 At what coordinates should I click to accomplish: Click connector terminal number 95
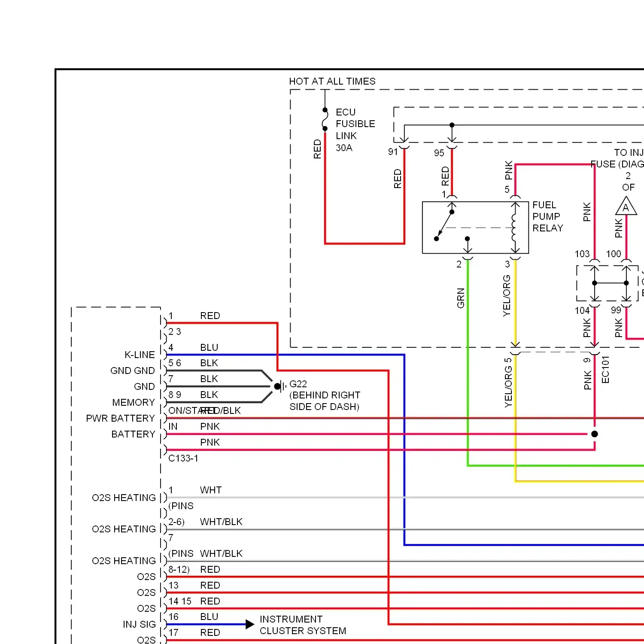point(439,153)
